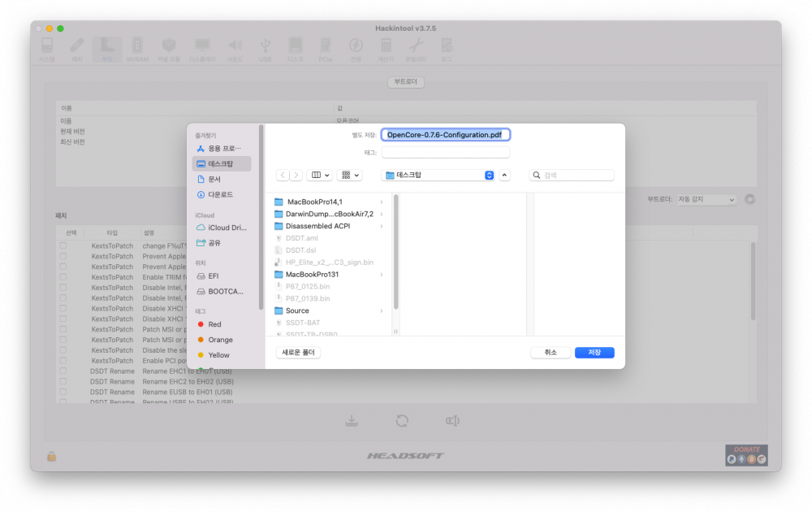Go back with the left arrow
Screen dimensions: 812x512
(x=283, y=176)
